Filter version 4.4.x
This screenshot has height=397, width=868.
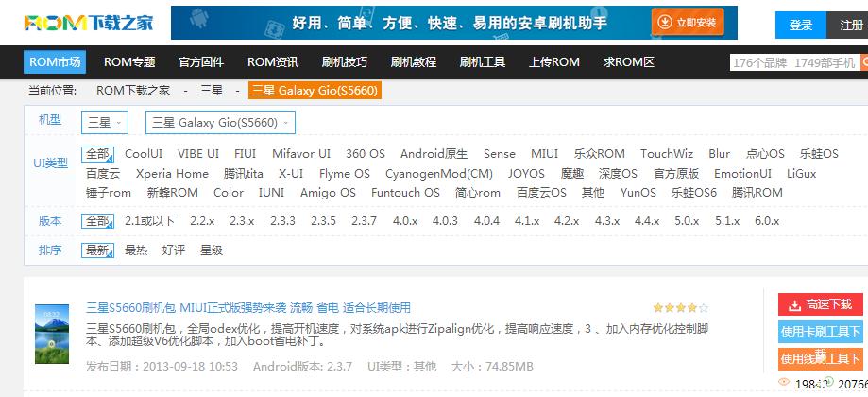click(647, 221)
